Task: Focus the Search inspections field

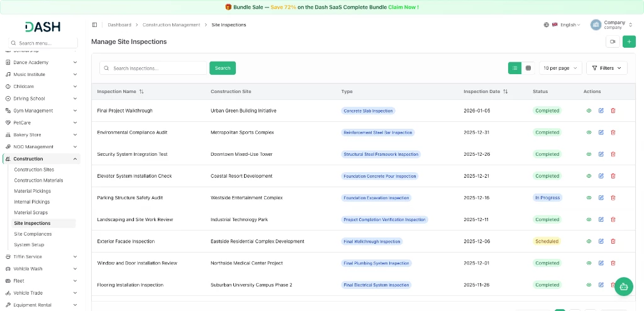Action: 153,68
